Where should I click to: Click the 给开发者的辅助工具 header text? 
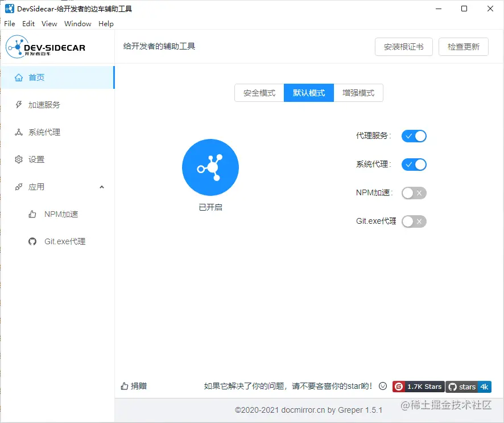click(x=159, y=46)
